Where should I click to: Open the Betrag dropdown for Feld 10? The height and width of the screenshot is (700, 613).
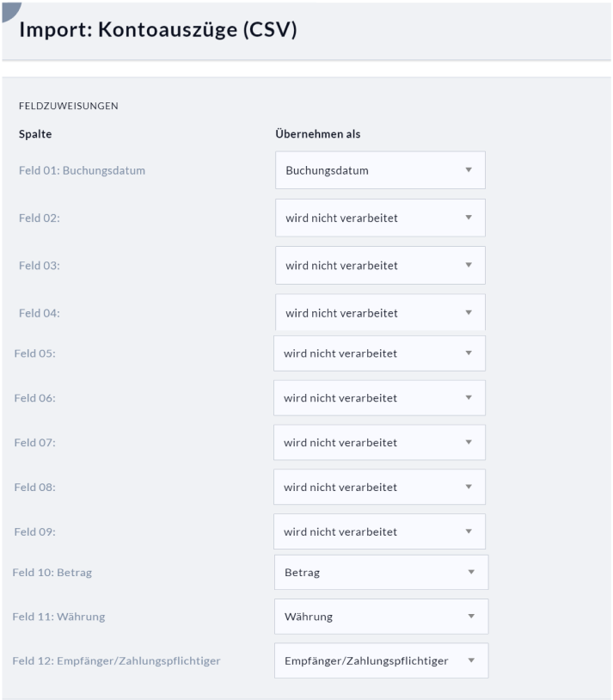381,573
